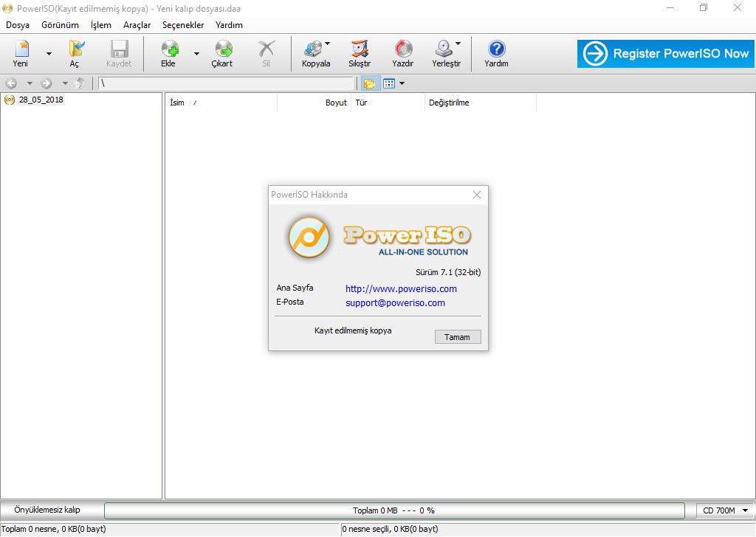756x537 pixels.
Task: Click the 'Ana Sayfa' label in dialog
Action: click(x=295, y=288)
